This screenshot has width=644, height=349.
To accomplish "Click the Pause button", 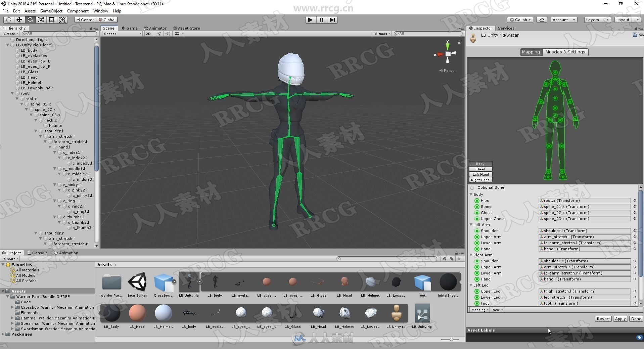I will pyautogui.click(x=321, y=20).
